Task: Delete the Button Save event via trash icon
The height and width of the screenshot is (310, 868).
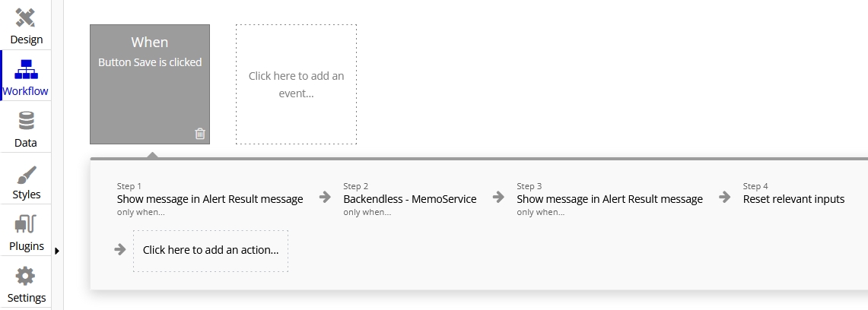Action: (200, 134)
